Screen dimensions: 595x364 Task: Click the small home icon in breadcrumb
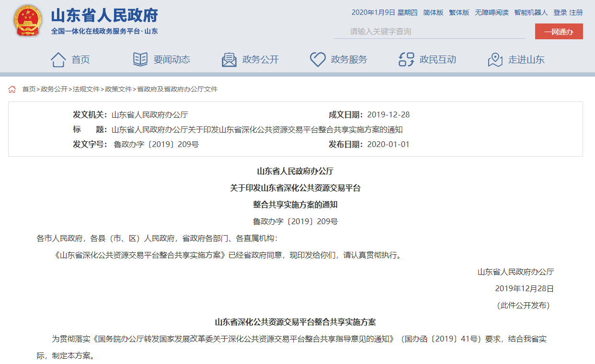12,90
